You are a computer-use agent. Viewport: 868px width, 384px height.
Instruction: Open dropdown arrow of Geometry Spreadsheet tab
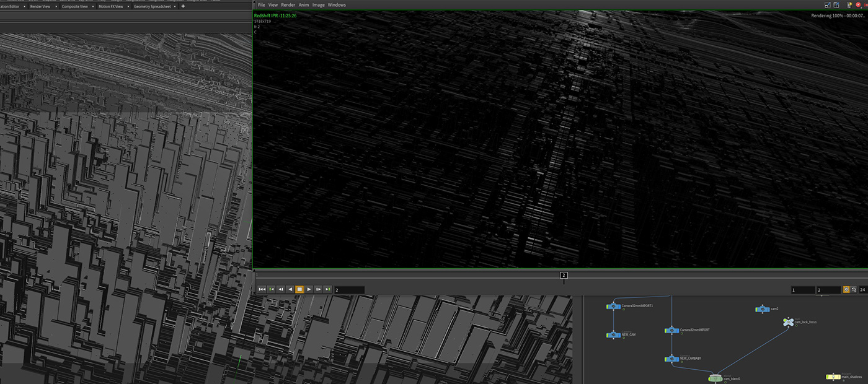[176, 6]
